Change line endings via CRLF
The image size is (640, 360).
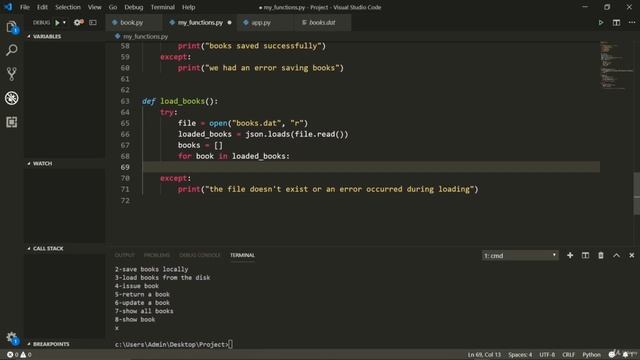tap(568, 355)
